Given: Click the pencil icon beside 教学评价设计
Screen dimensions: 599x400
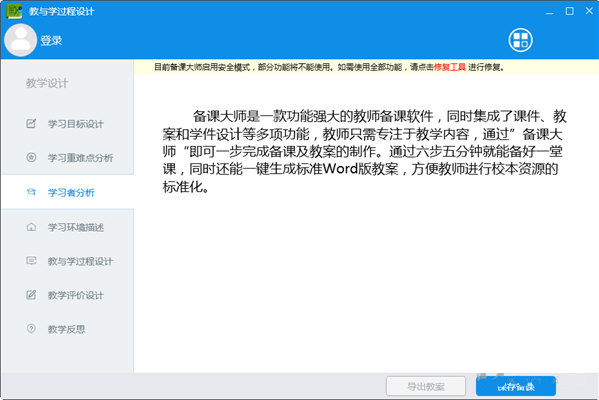Looking at the screenshot, I should point(31,295).
